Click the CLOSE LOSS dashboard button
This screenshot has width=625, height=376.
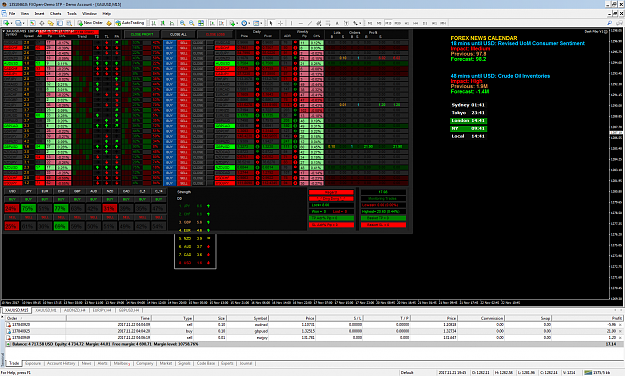(215, 35)
